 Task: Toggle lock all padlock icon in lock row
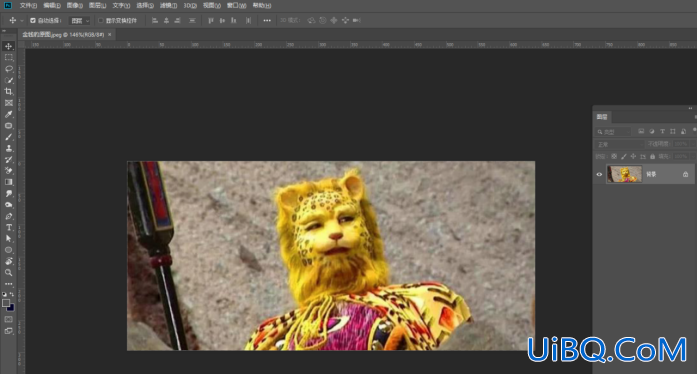653,157
